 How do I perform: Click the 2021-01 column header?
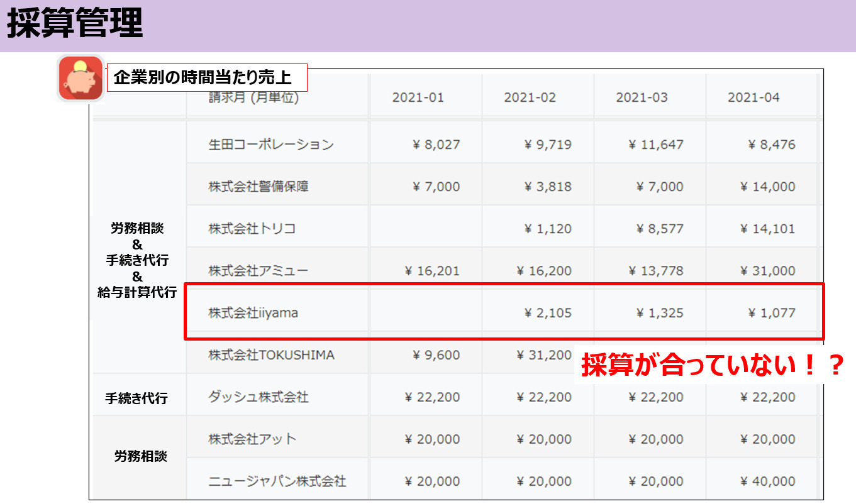(x=418, y=97)
